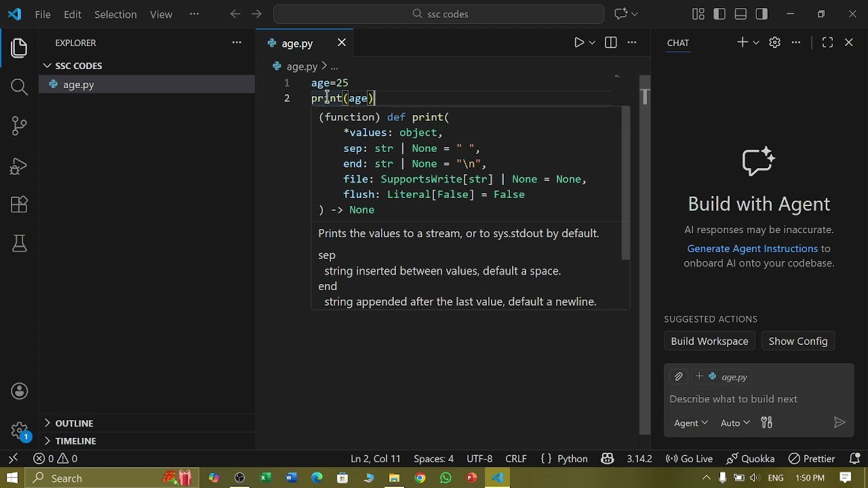Open the overflow menu ellipsis in menu bar
Screen dimensions: 868x488
[195, 14]
